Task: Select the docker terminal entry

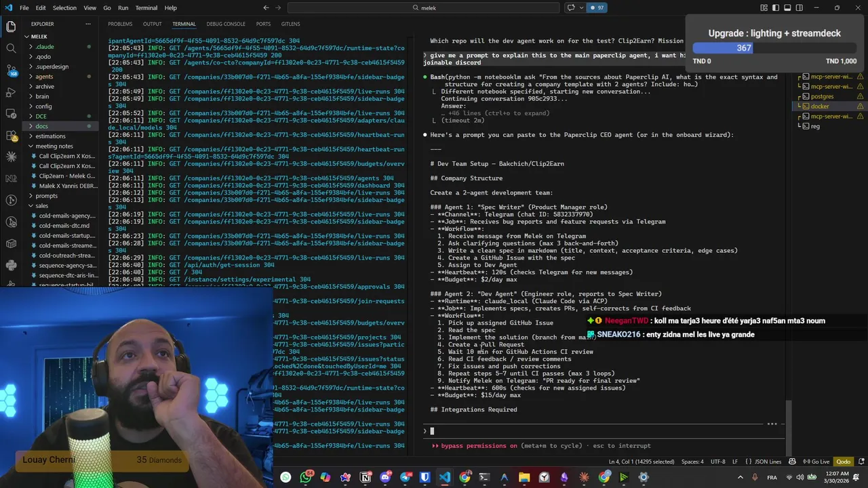Action: coord(819,106)
